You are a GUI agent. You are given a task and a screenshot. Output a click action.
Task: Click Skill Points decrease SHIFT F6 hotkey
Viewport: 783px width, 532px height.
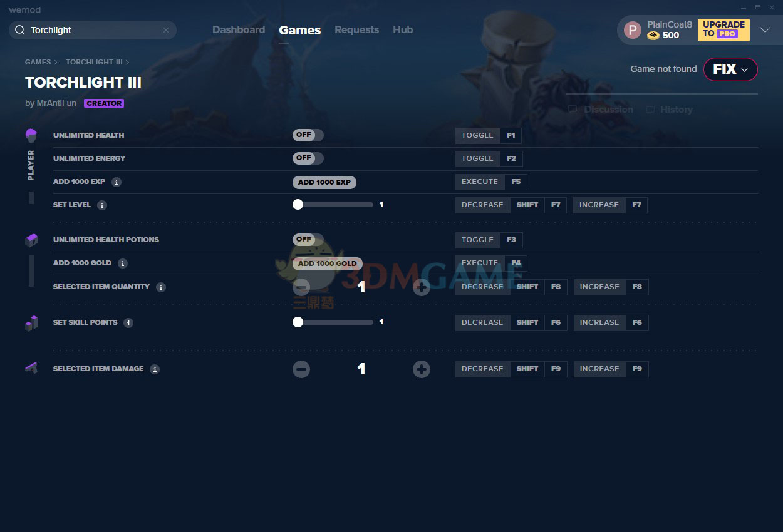pyautogui.click(x=539, y=322)
